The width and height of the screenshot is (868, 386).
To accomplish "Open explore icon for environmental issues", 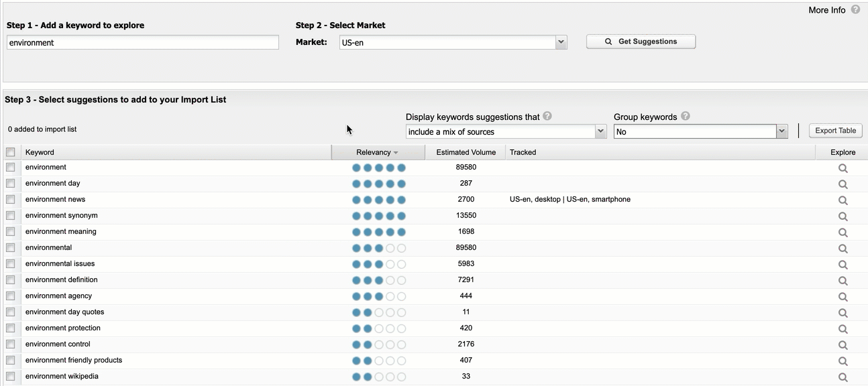I will [843, 265].
